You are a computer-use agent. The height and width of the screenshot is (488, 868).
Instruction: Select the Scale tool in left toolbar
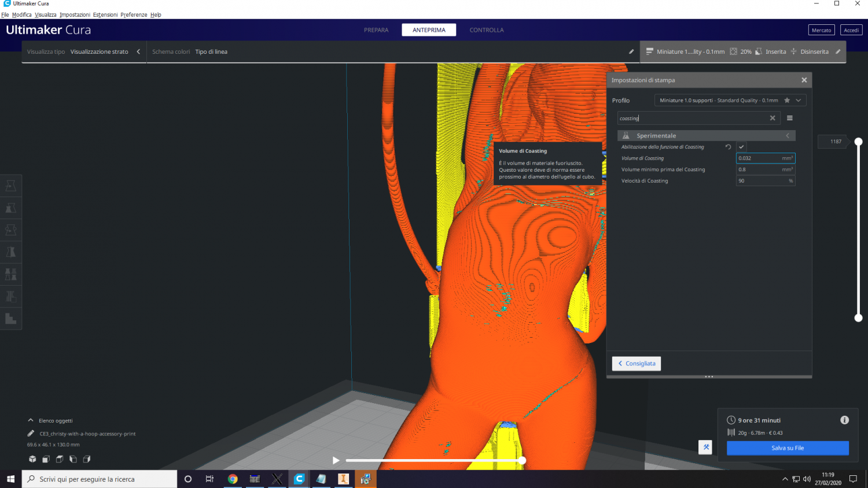click(10, 208)
